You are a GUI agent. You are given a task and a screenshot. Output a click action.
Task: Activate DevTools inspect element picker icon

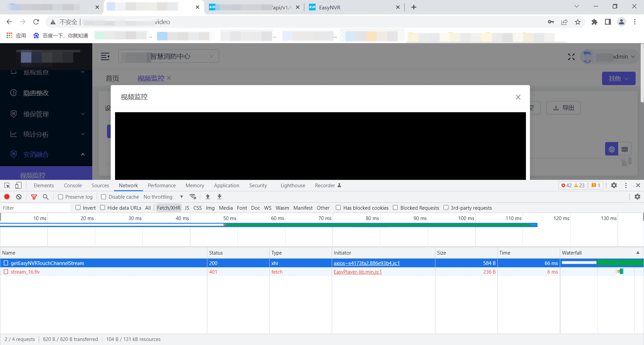point(7,185)
